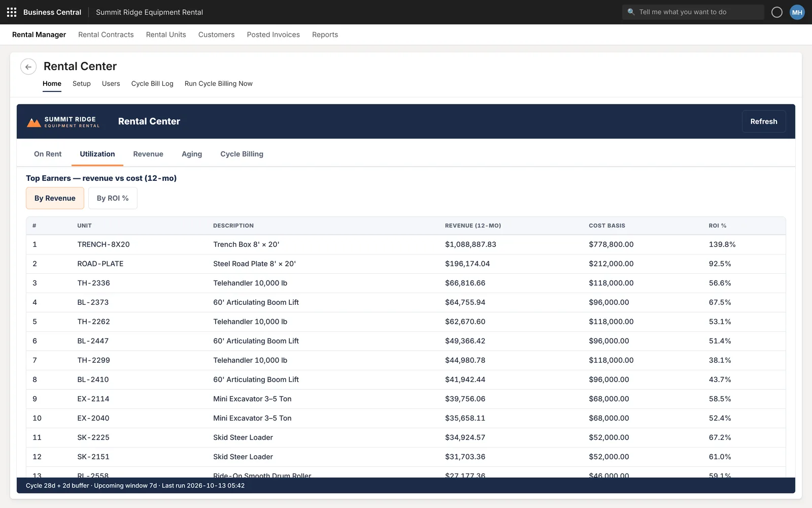Open Rental Contracts in the navigation

point(106,35)
